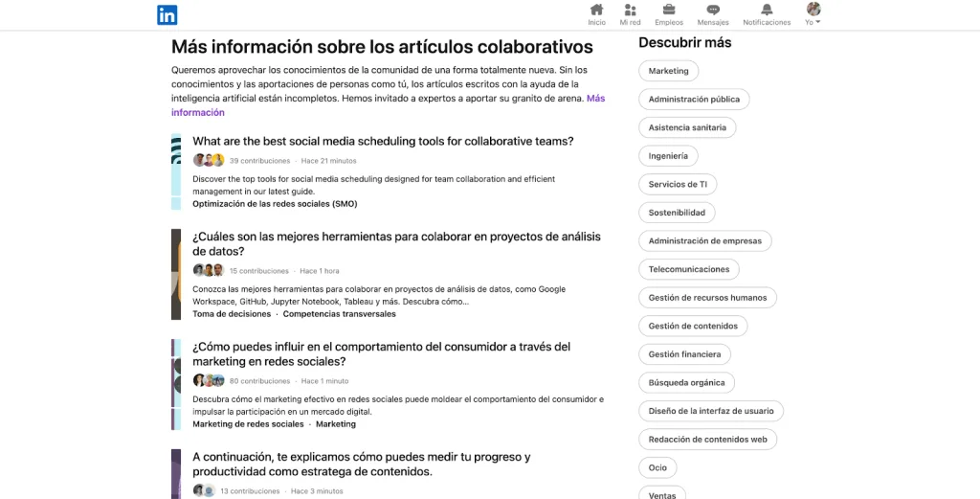The height and width of the screenshot is (499, 980).
Task: Click contributor avatars beside 15 contribuciones
Action: [x=208, y=270]
